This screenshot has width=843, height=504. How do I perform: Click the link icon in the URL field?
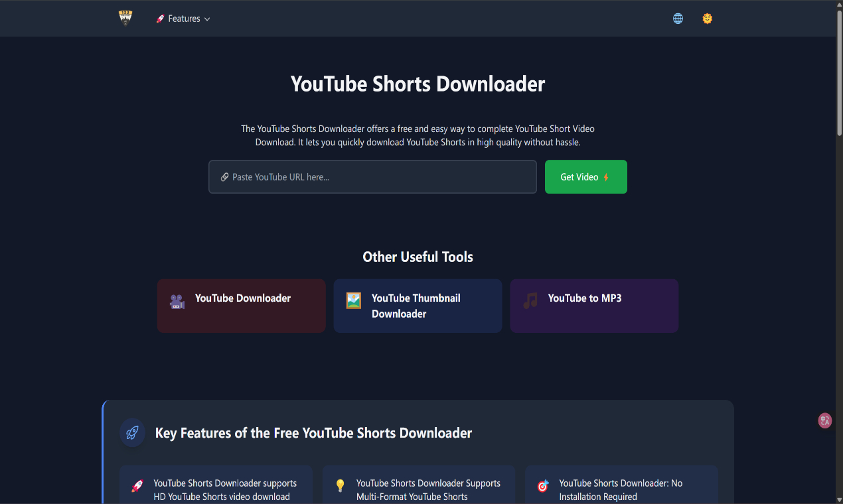pyautogui.click(x=225, y=177)
